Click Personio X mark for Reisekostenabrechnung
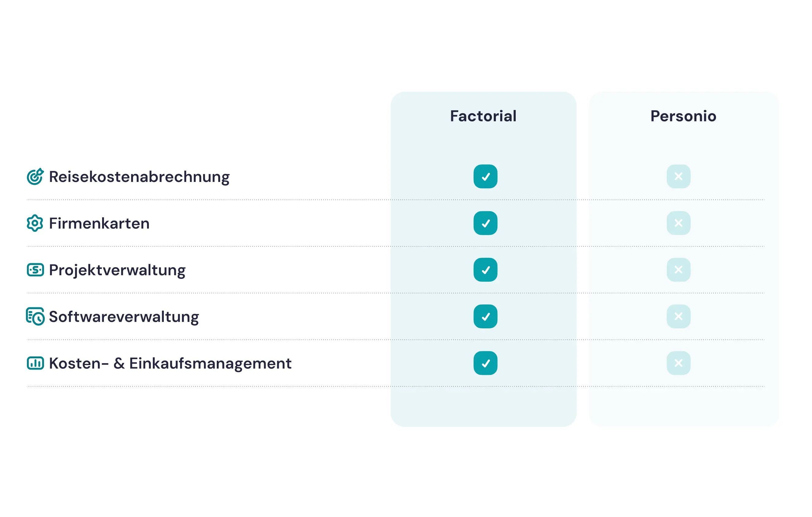 [678, 176]
